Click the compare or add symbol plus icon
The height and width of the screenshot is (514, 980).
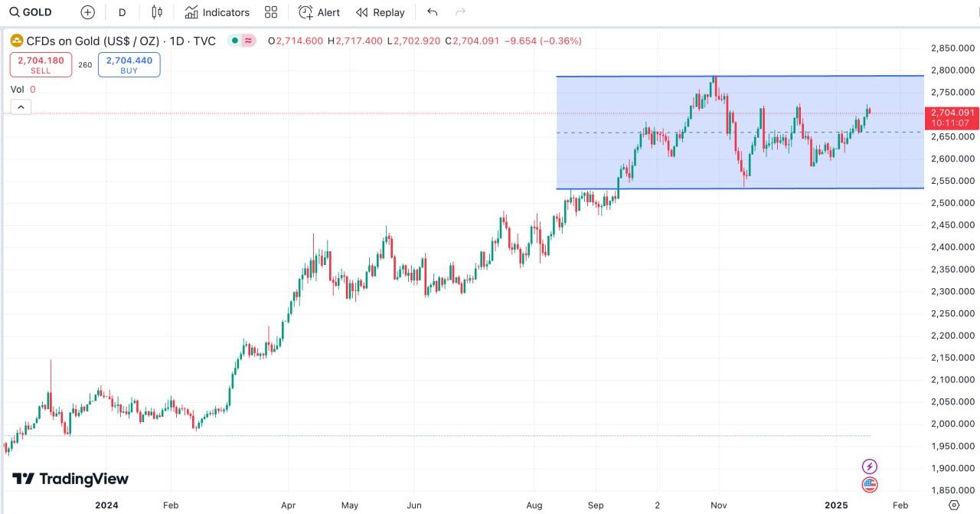coord(88,12)
